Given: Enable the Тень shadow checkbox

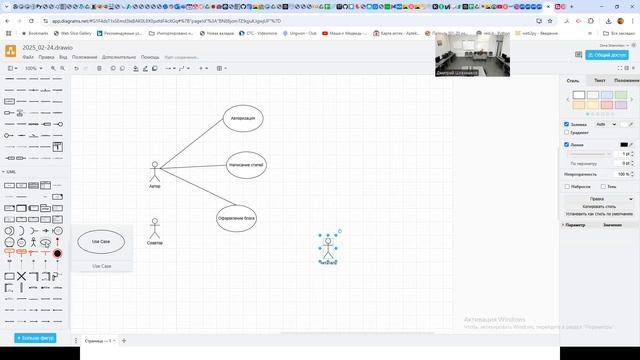Looking at the screenshot, I should click(x=603, y=187).
